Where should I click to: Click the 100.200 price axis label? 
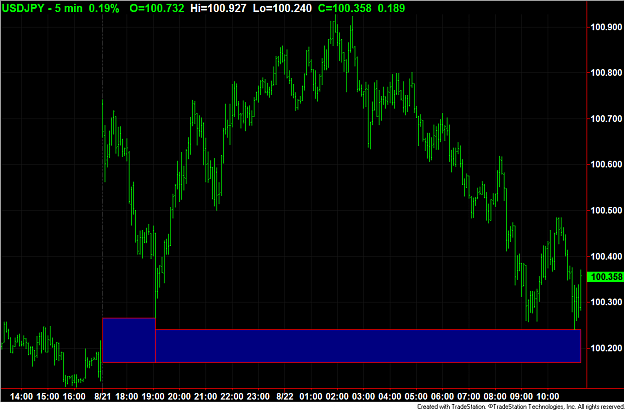tap(606, 348)
